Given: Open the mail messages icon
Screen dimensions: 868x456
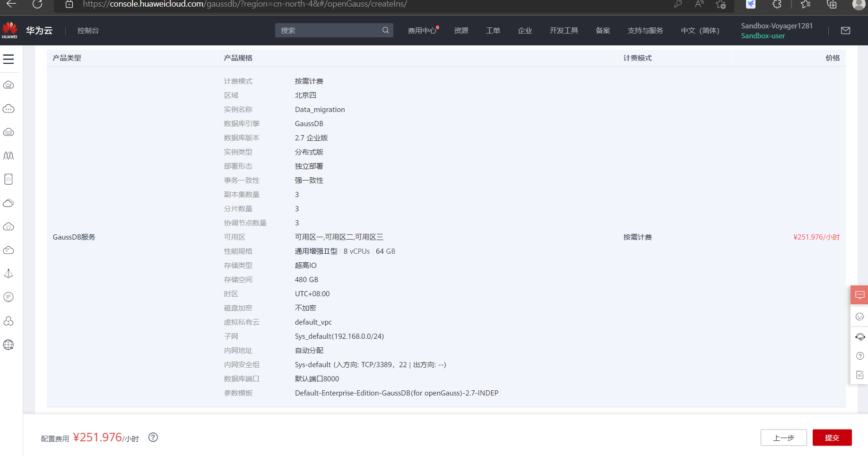Looking at the screenshot, I should point(846,30).
